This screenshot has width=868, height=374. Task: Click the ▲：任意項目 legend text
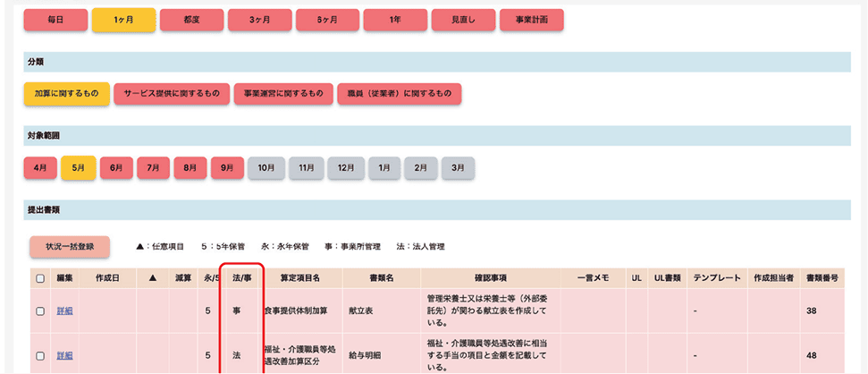[x=159, y=247]
